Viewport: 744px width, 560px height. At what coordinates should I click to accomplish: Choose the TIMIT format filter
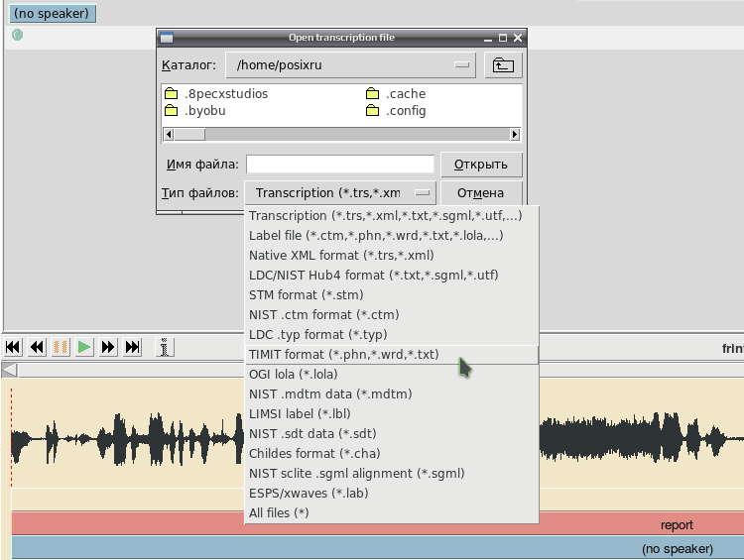(x=392, y=355)
